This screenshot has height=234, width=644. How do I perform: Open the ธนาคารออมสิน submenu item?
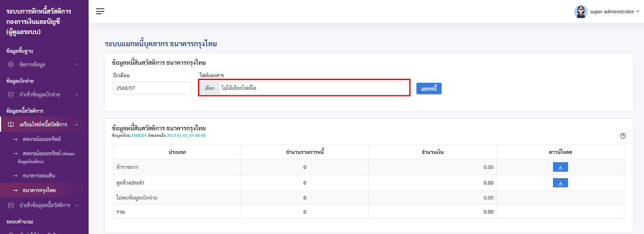click(x=39, y=176)
